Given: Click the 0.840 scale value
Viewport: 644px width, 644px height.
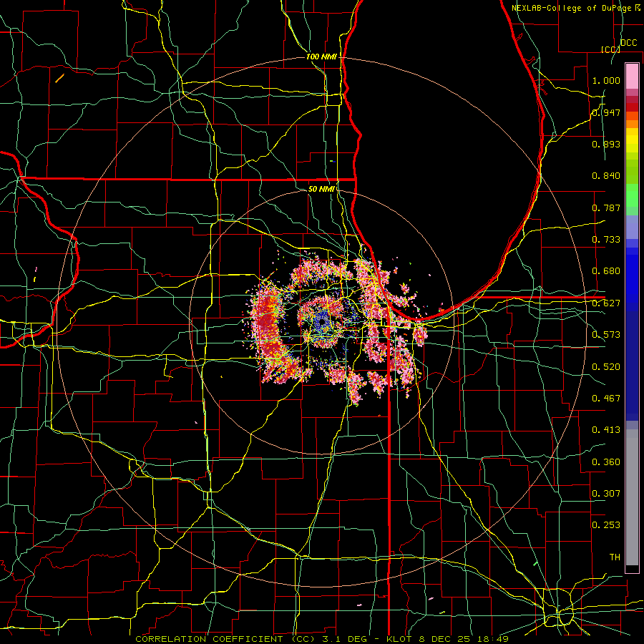Looking at the screenshot, I should click(606, 176).
